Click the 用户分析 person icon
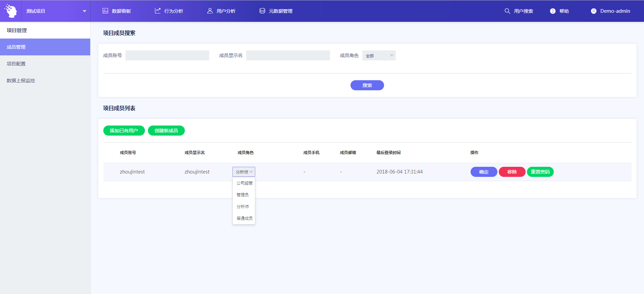 [x=210, y=11]
